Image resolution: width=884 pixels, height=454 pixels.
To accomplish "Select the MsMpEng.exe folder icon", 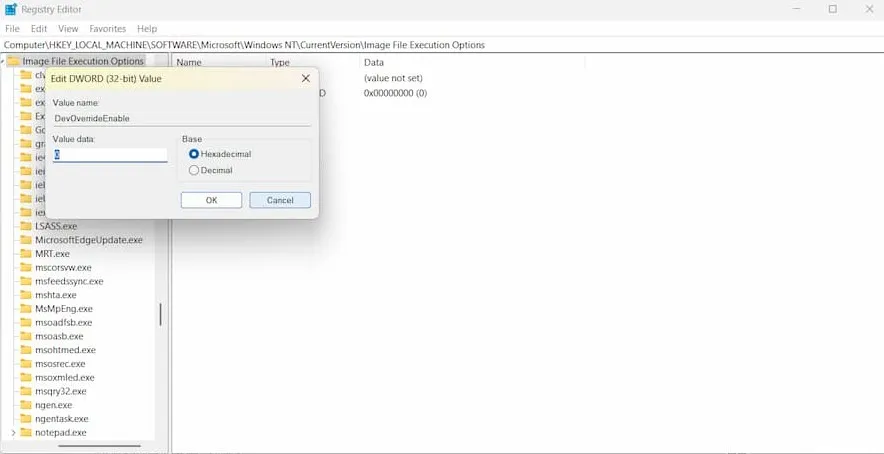I will click(25, 308).
